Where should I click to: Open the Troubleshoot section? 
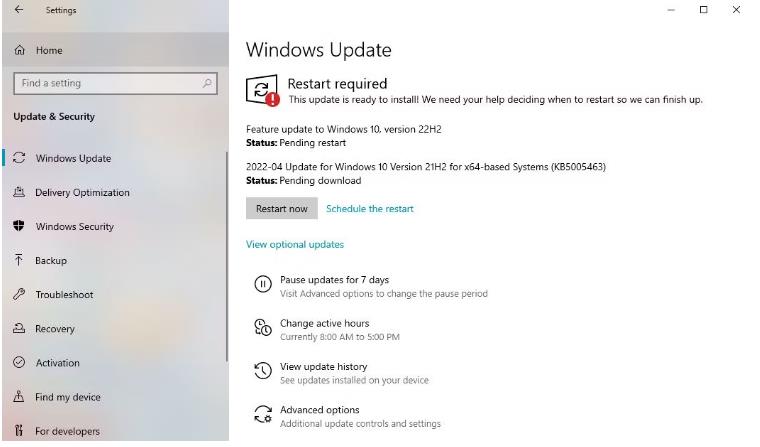coord(115,294)
